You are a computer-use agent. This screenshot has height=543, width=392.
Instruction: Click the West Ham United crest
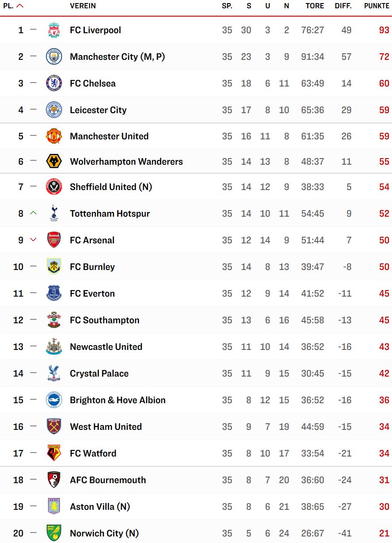click(54, 427)
